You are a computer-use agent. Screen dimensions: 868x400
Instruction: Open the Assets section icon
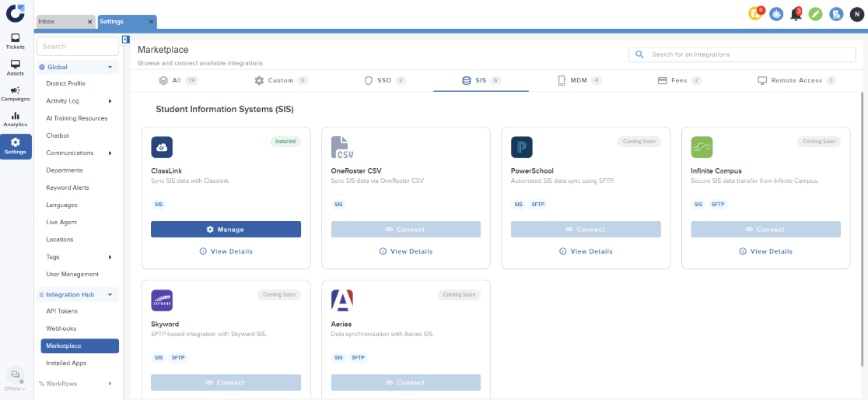pyautogui.click(x=16, y=68)
